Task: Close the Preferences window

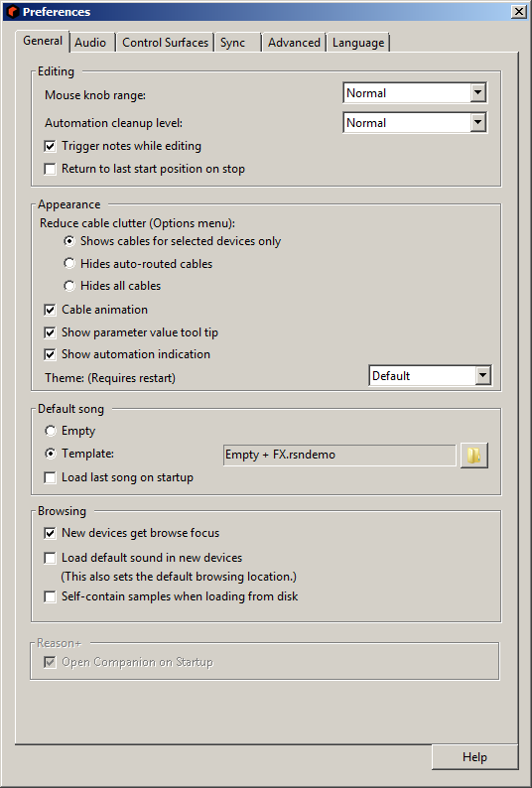Action: 519,12
